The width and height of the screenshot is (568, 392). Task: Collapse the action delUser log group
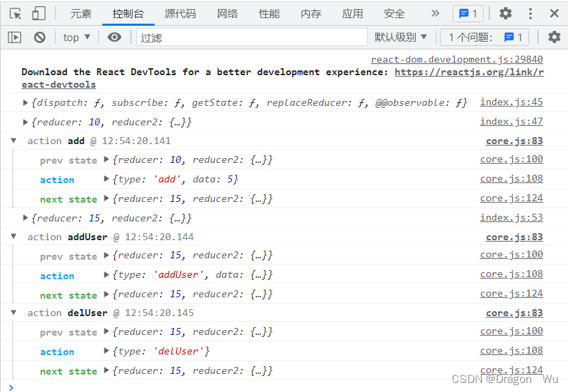14,313
